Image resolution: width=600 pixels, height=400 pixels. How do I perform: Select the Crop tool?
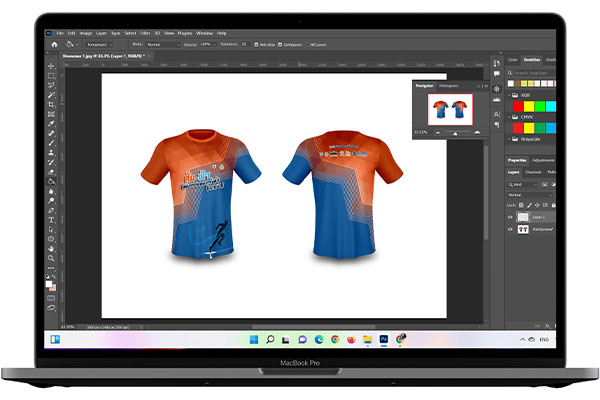[x=51, y=104]
